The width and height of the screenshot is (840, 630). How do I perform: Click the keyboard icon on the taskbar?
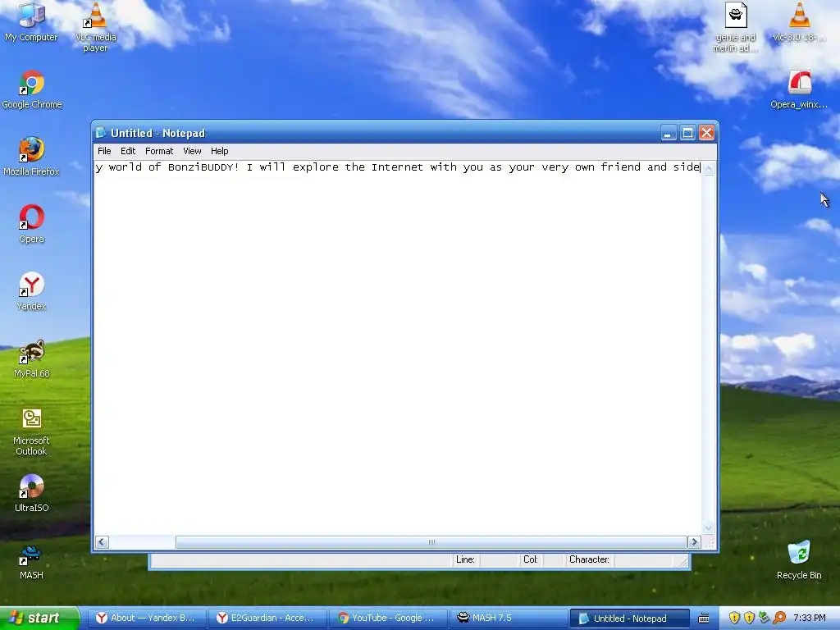[704, 619]
